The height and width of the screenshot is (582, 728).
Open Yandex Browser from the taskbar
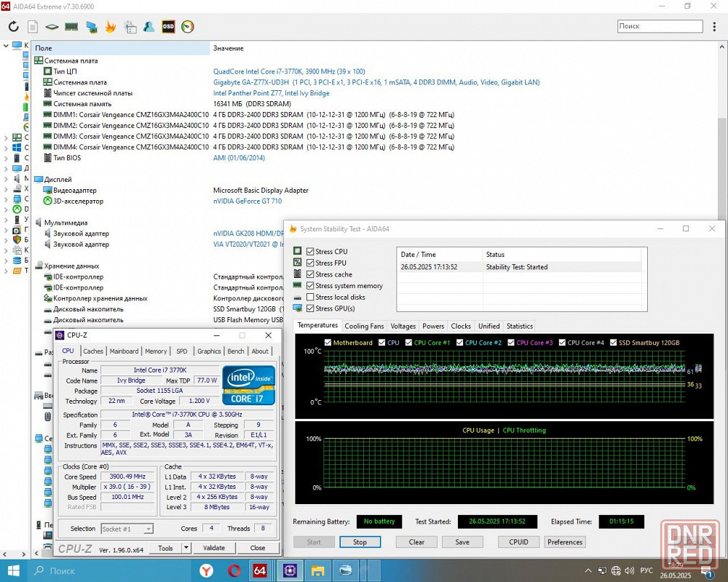pos(206,570)
